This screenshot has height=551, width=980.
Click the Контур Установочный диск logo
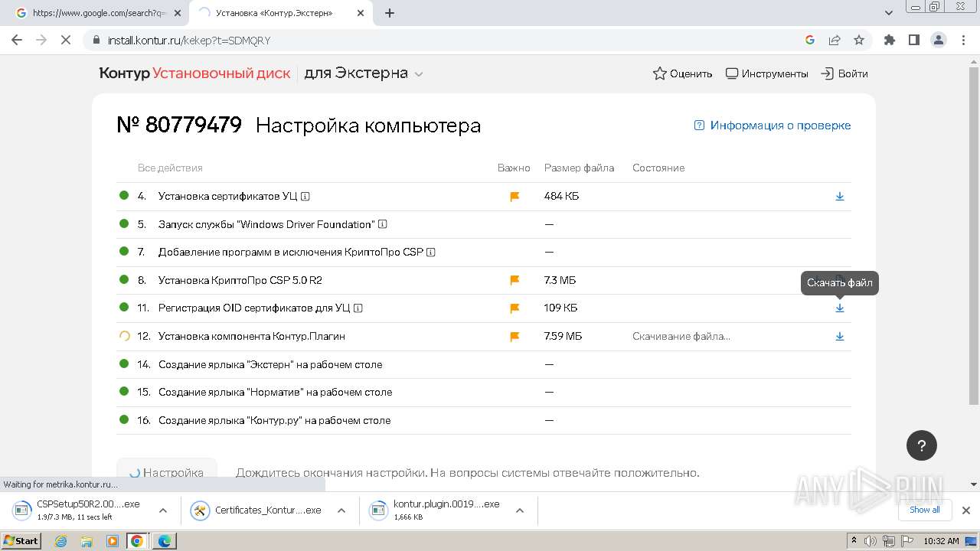click(x=194, y=73)
